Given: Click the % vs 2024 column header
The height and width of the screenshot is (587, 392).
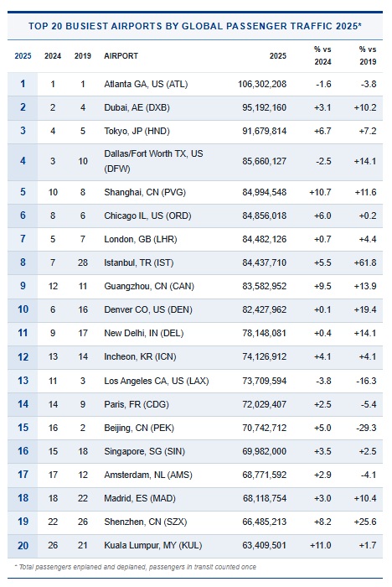Looking at the screenshot, I should click(x=322, y=55).
